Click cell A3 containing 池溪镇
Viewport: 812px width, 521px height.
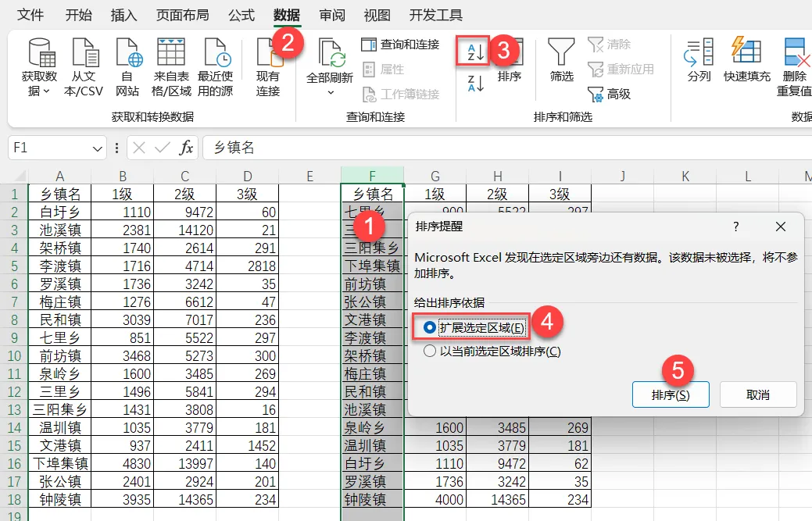(x=60, y=230)
